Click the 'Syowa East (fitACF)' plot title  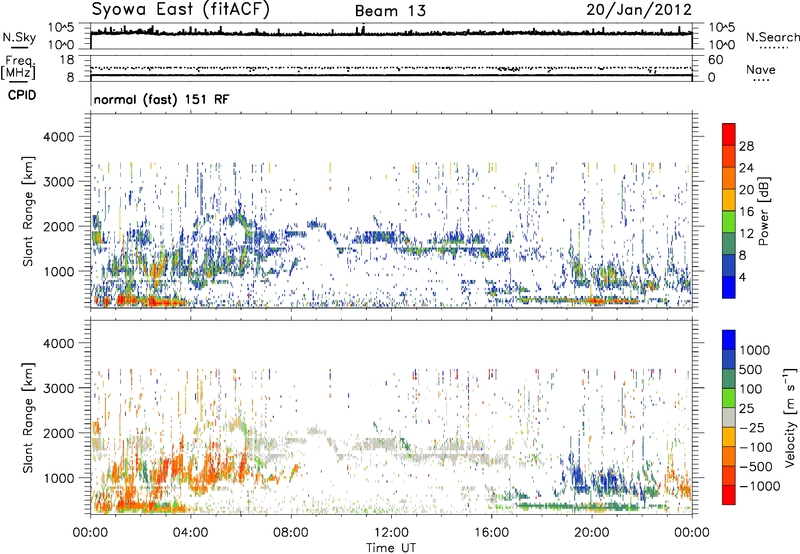tap(180, 10)
